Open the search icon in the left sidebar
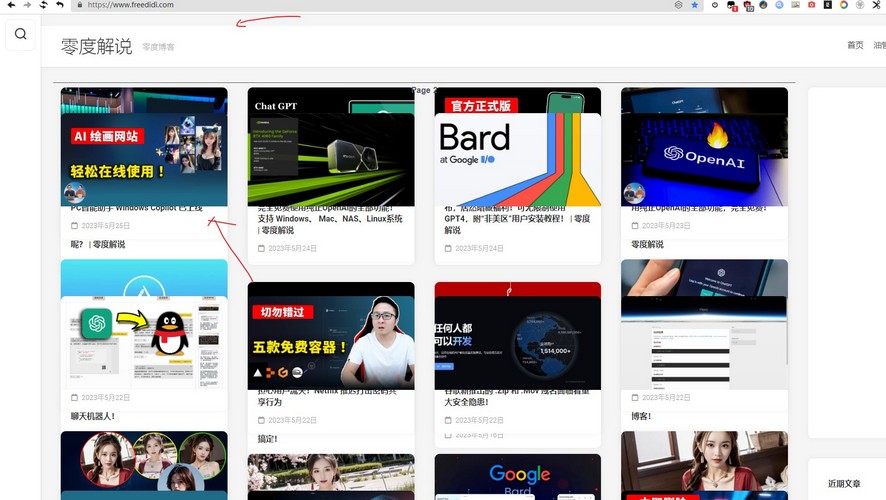The image size is (886, 500). pyautogui.click(x=20, y=34)
